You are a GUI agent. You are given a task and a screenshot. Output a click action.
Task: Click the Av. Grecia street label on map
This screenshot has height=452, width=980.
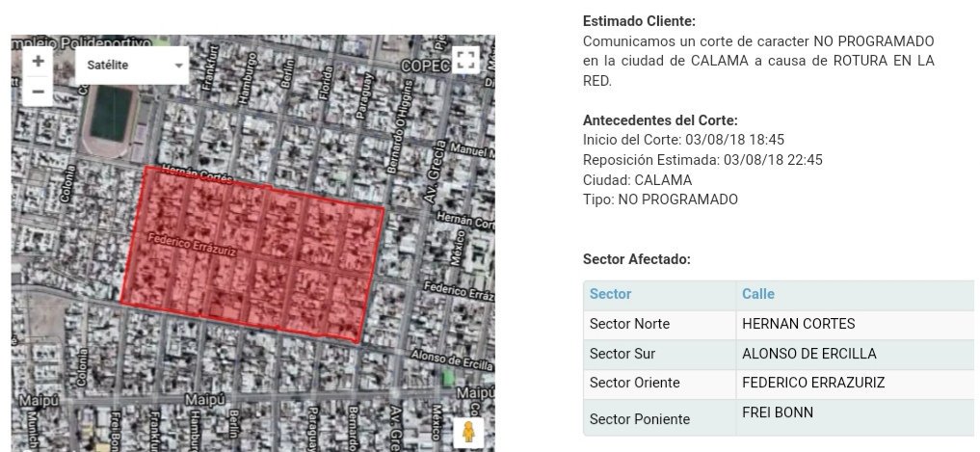coord(435,171)
